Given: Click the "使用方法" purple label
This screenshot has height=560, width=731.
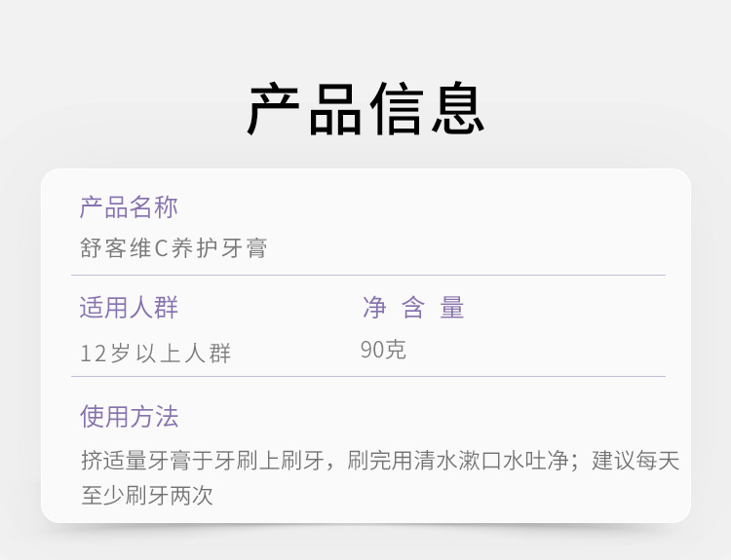Looking at the screenshot, I should tap(129, 418).
